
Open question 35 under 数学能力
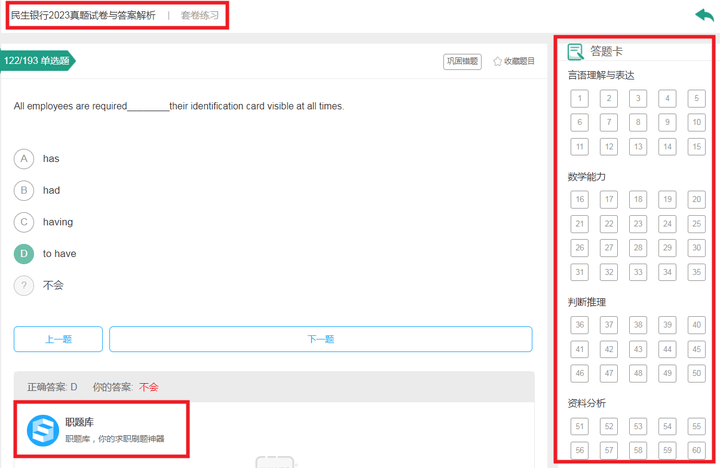pyautogui.click(x=697, y=272)
